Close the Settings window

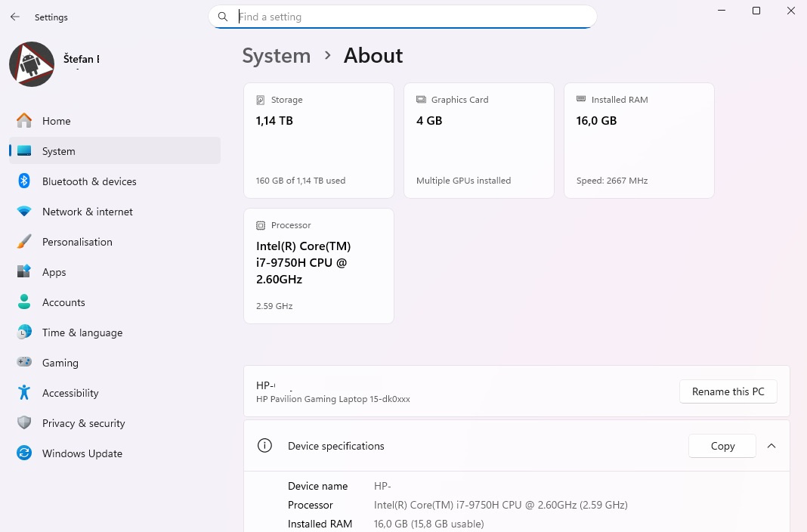coord(791,11)
